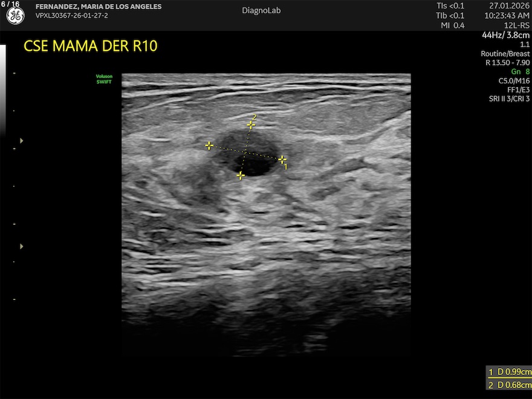This screenshot has height=399, width=532.
Task: Click the 44Hz/ 3.8cm depth readout
Action: coord(505,35)
